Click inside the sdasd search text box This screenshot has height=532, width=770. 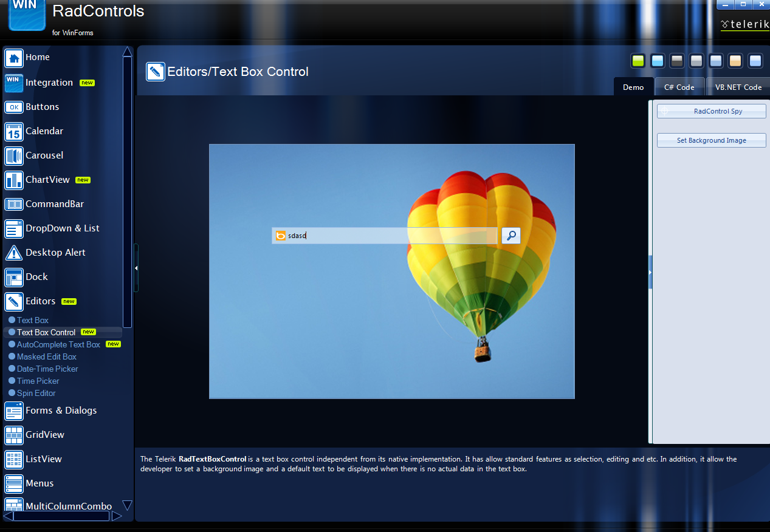click(384, 236)
